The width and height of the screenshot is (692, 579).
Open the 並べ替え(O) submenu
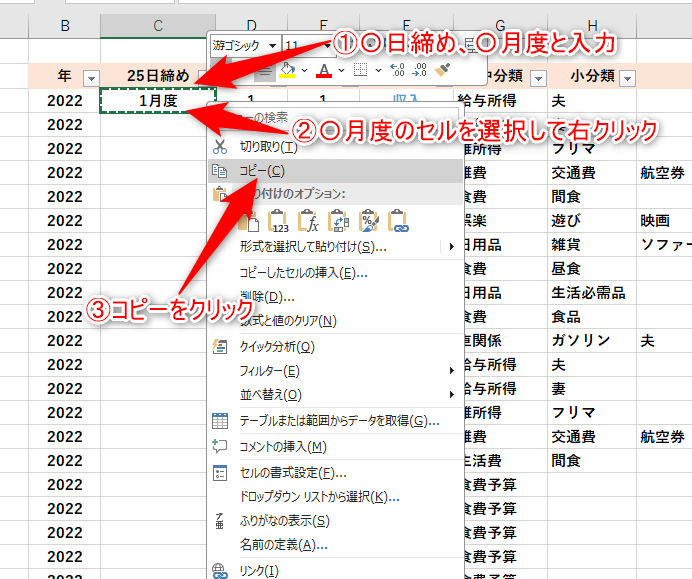point(335,395)
